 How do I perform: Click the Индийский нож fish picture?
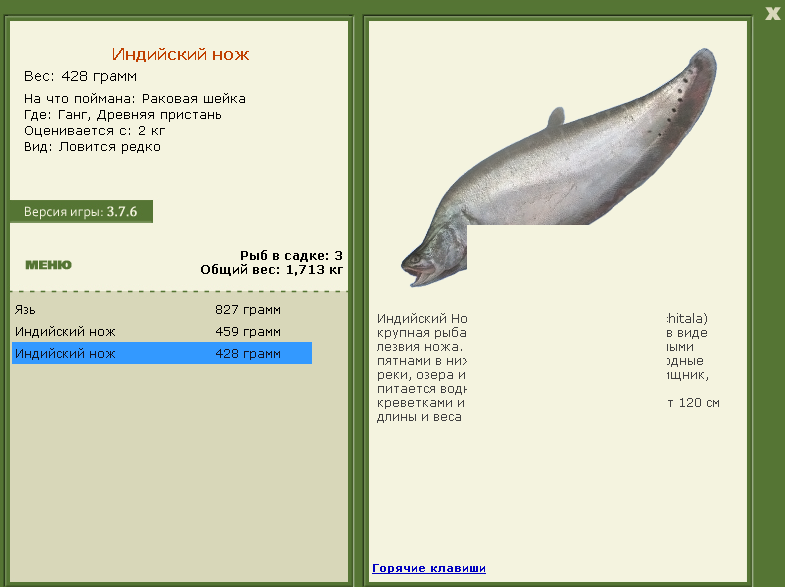click(x=558, y=168)
